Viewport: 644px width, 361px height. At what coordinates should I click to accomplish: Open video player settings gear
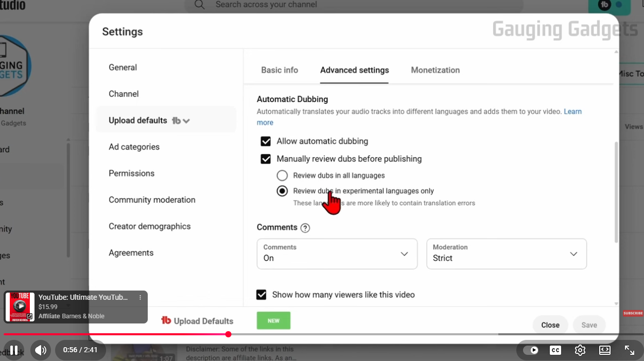[x=580, y=350]
